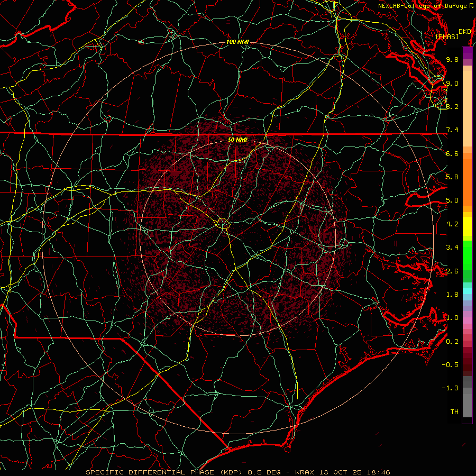
Task: Click the -1.3 scale value
Action: coord(450,388)
